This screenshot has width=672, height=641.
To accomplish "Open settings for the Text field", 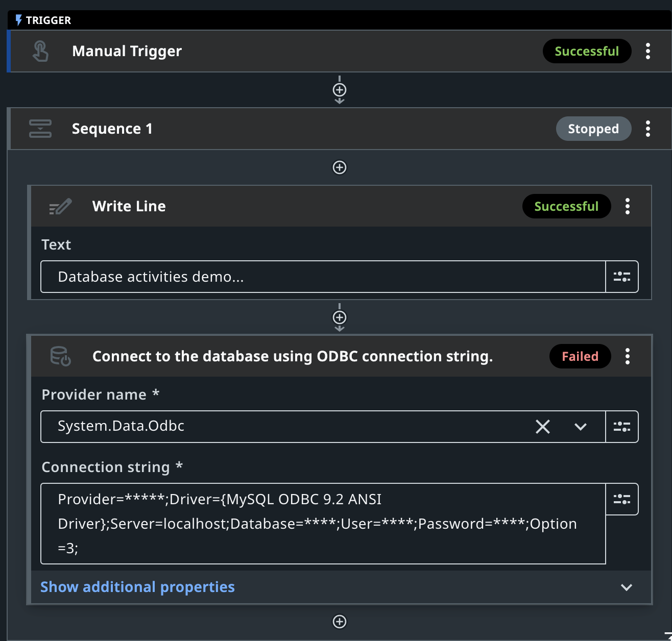I will (x=621, y=277).
